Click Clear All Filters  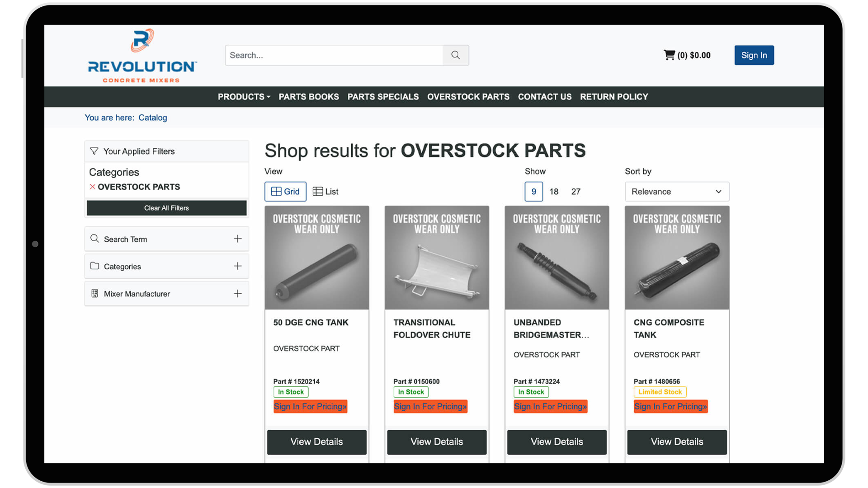point(166,208)
